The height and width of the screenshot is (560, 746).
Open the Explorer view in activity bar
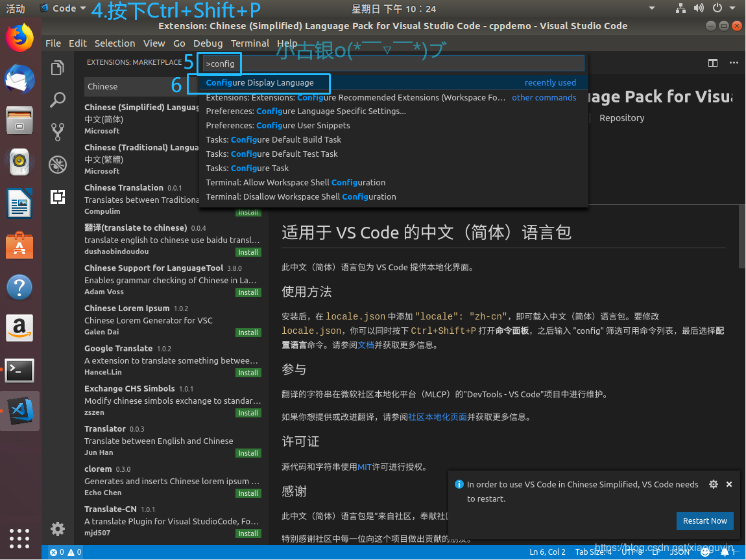tap(58, 68)
